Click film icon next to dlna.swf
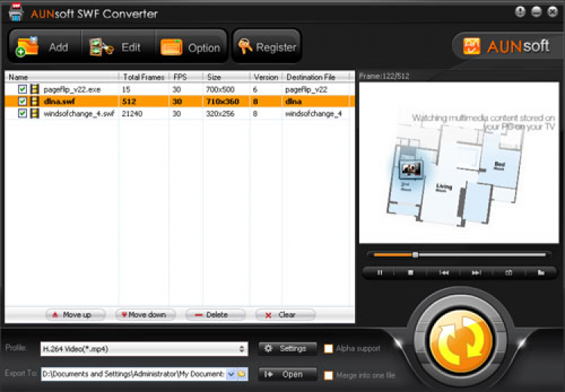This screenshot has width=565, height=392. point(35,102)
